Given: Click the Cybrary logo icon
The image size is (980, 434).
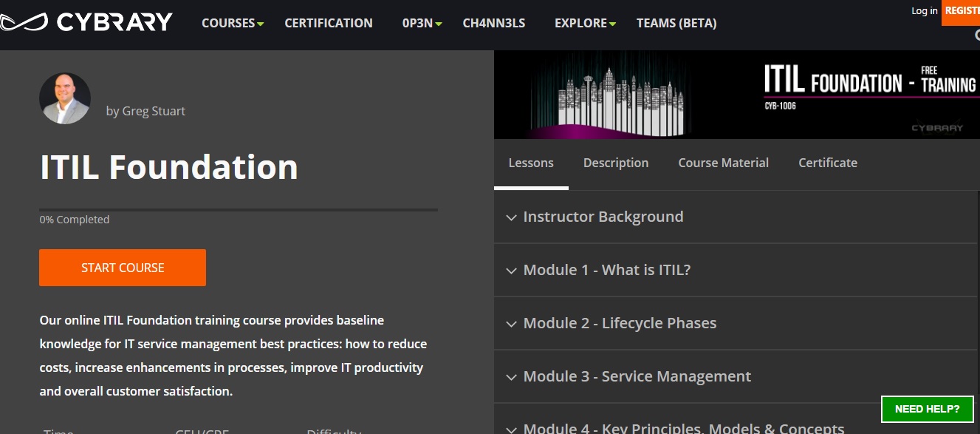Looking at the screenshot, I should (x=24, y=23).
